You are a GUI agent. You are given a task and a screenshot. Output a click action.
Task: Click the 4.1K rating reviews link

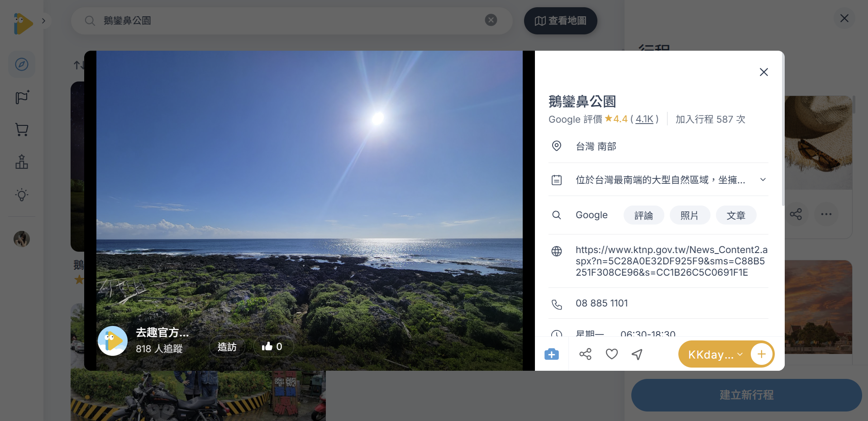pyautogui.click(x=644, y=119)
